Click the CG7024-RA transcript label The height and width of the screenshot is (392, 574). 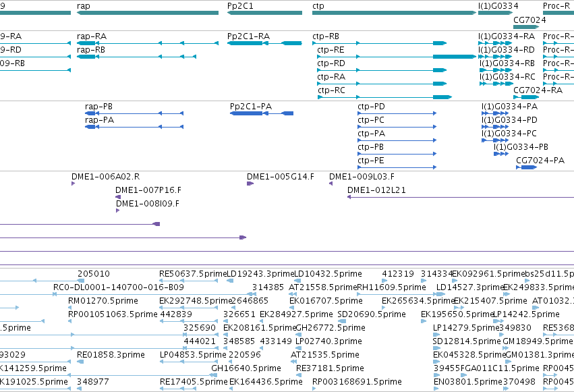tap(538, 90)
